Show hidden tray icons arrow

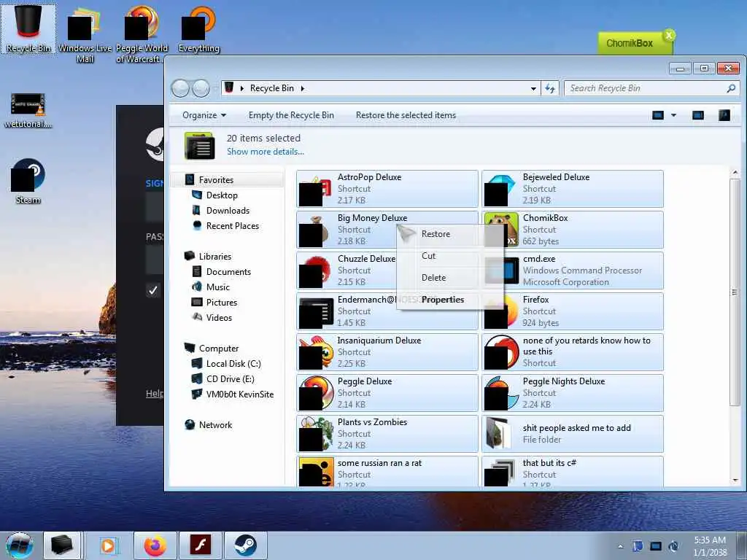tap(620, 546)
